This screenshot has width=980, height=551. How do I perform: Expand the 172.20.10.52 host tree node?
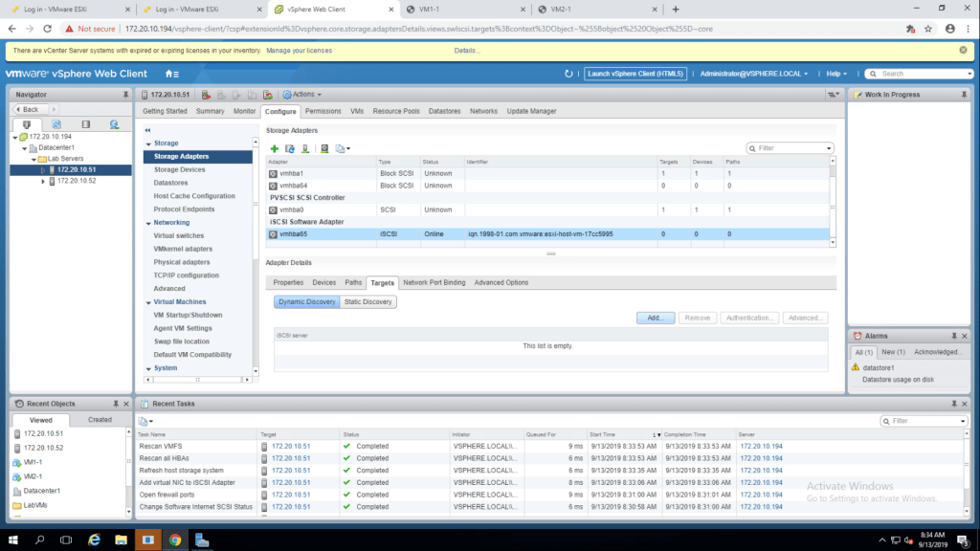(x=43, y=181)
